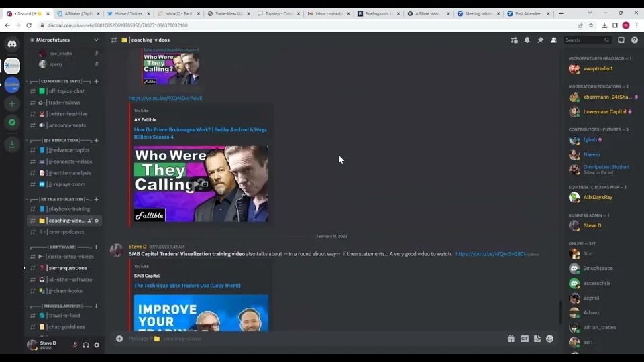Switch to the Trade-Ideas LLC tab

[x=228, y=13]
